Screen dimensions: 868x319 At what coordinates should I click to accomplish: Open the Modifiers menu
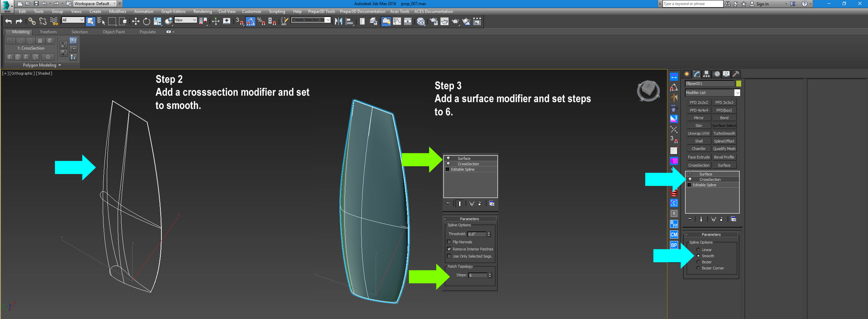[118, 11]
